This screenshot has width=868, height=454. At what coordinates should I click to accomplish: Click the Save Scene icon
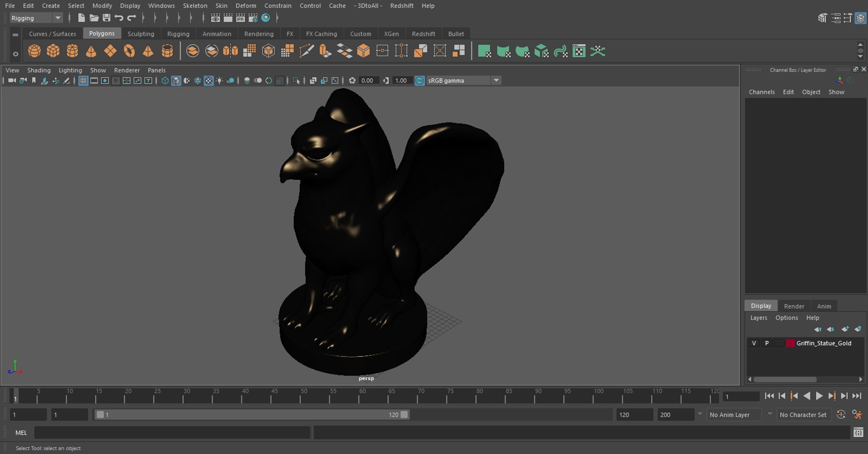(x=107, y=18)
